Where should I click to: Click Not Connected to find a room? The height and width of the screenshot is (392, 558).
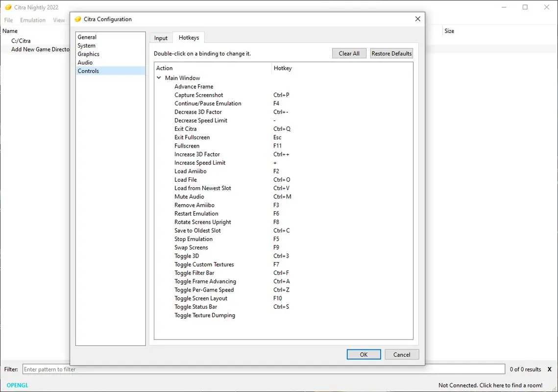point(491,385)
